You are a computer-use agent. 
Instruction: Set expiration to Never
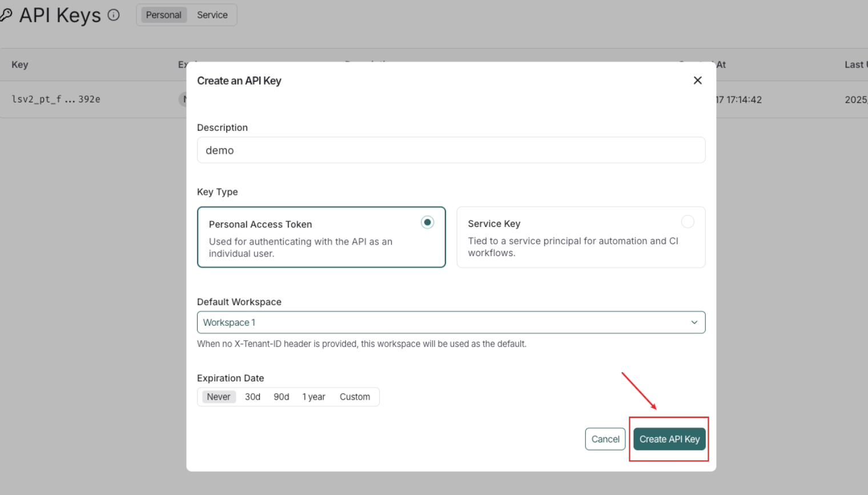[x=218, y=397]
